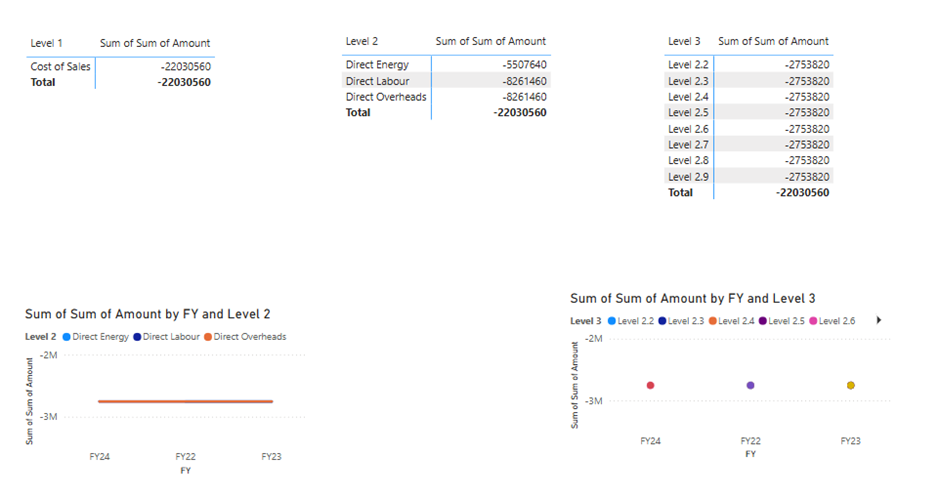Select the Direct Labour table row
940x499 pixels.
[x=446, y=81]
